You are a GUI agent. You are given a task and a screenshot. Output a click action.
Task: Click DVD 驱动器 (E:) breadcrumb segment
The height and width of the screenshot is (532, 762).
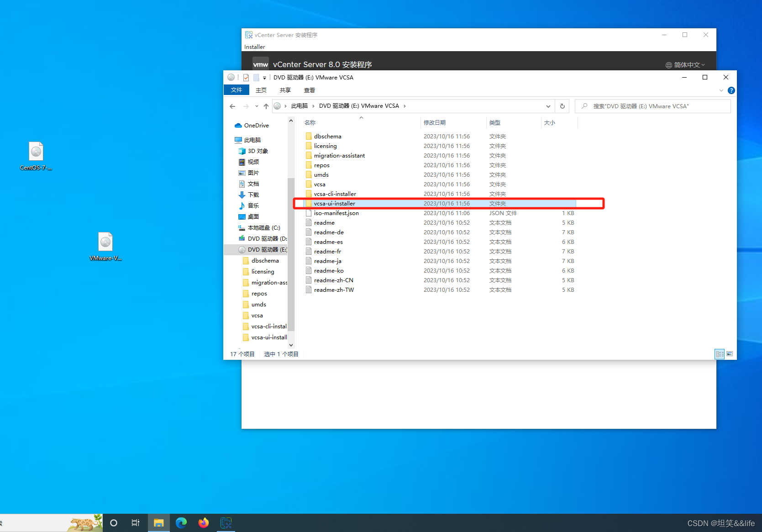(x=359, y=106)
